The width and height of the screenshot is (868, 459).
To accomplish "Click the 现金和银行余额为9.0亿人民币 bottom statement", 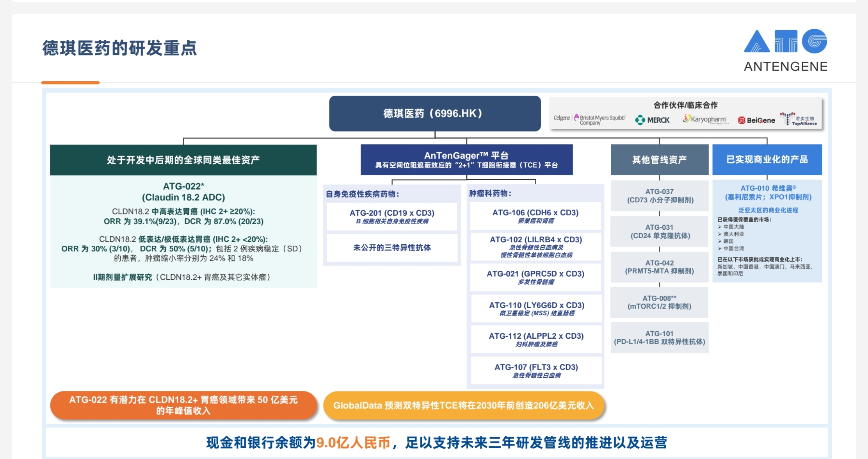I will coord(436,443).
